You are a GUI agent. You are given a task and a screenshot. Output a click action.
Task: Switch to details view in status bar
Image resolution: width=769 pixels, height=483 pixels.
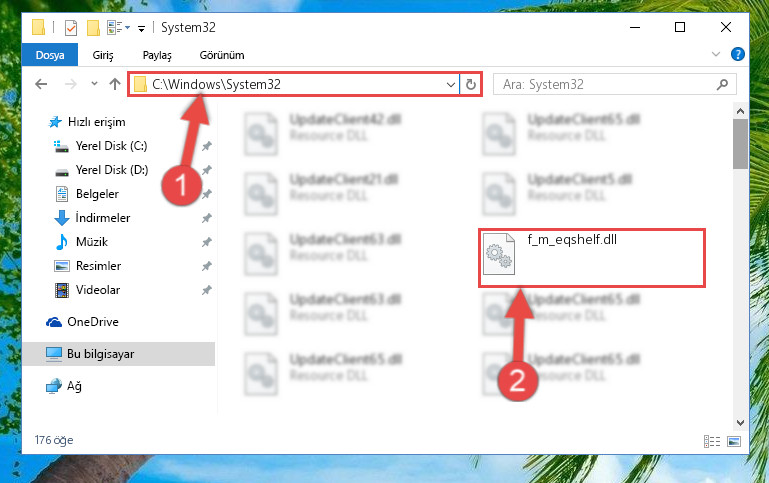point(712,441)
